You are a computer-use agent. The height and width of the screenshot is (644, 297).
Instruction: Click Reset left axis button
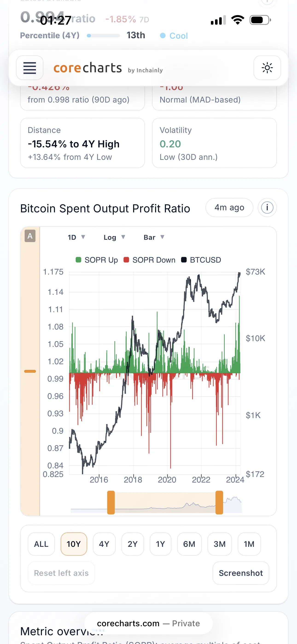pos(61,573)
